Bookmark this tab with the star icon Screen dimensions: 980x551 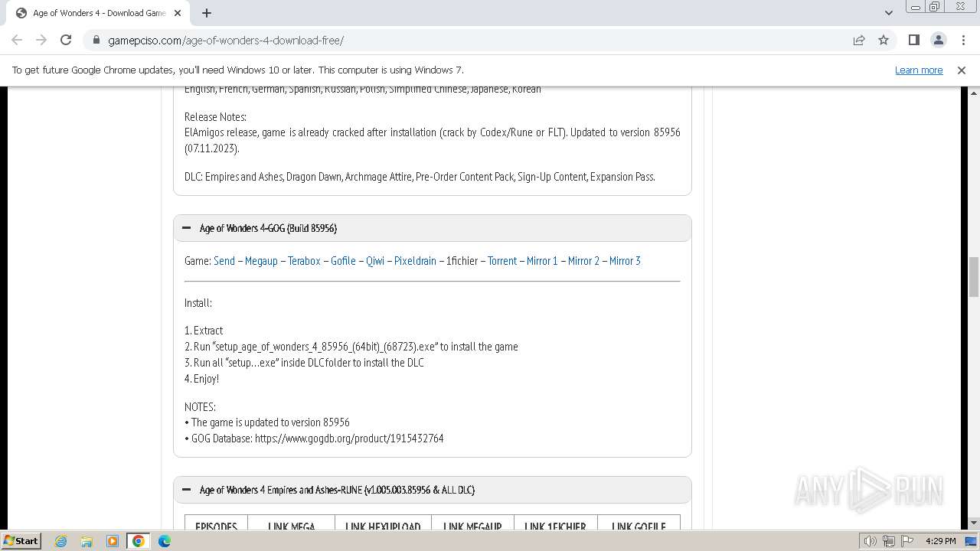click(x=884, y=40)
